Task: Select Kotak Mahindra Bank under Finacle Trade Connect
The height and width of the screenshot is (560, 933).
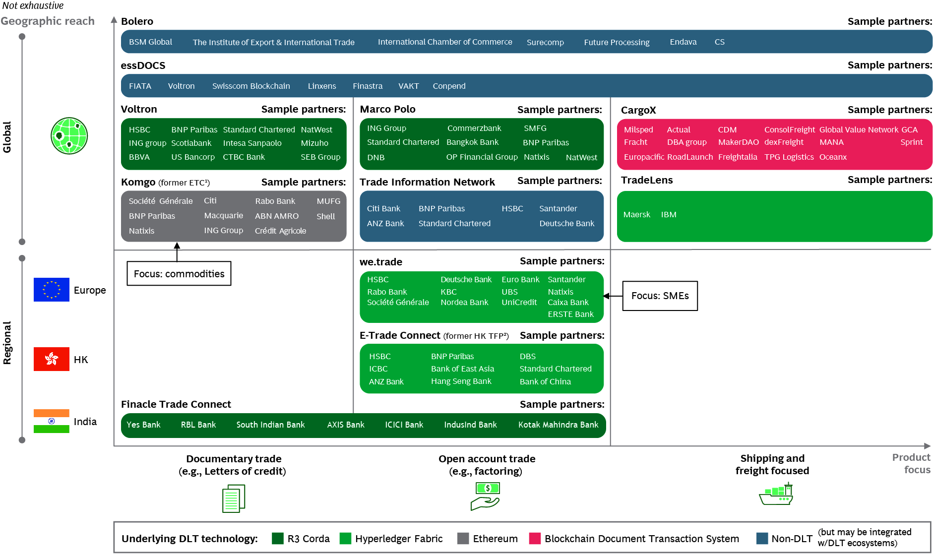Action: pos(559,425)
